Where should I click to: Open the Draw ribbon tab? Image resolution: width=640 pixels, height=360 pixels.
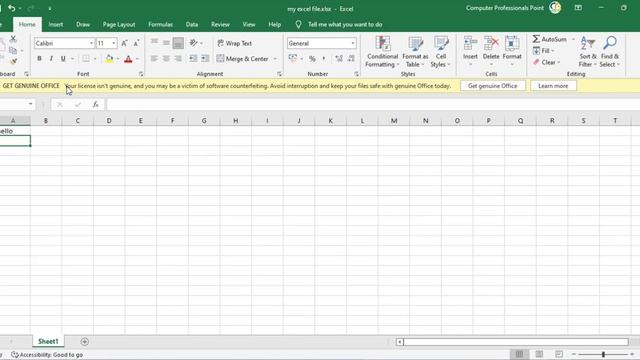[83, 24]
